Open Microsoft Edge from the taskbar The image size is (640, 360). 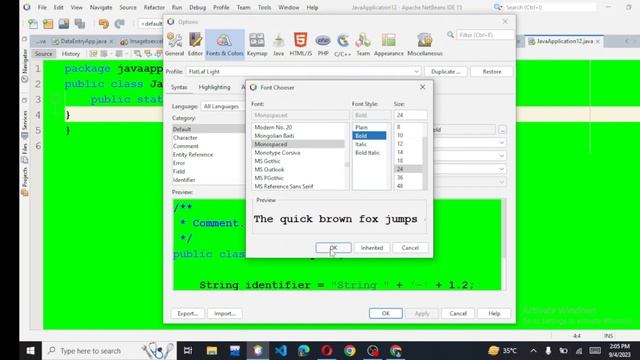304,351
